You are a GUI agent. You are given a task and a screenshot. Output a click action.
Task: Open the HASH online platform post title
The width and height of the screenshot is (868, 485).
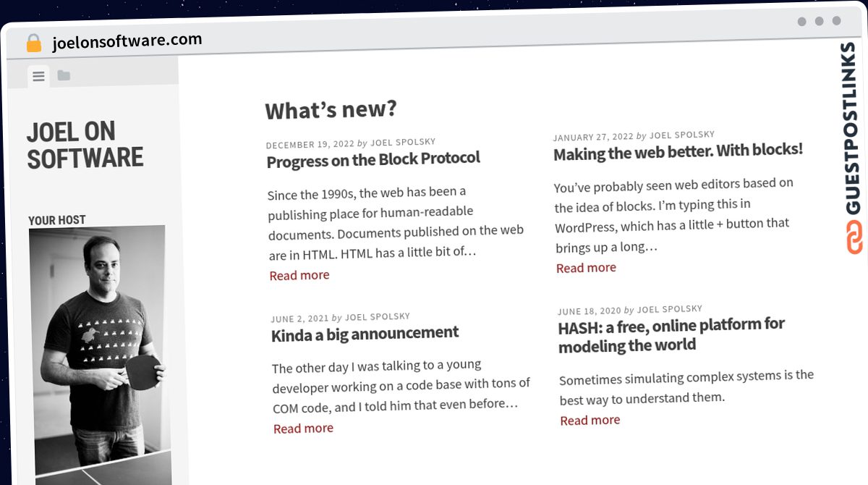point(671,335)
